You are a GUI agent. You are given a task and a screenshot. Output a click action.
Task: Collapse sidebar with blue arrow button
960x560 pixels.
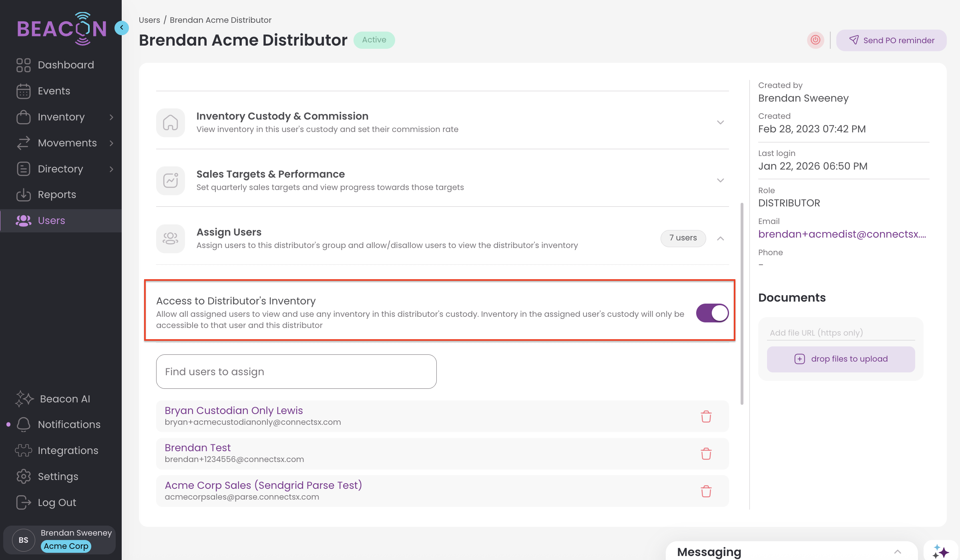coord(121,28)
